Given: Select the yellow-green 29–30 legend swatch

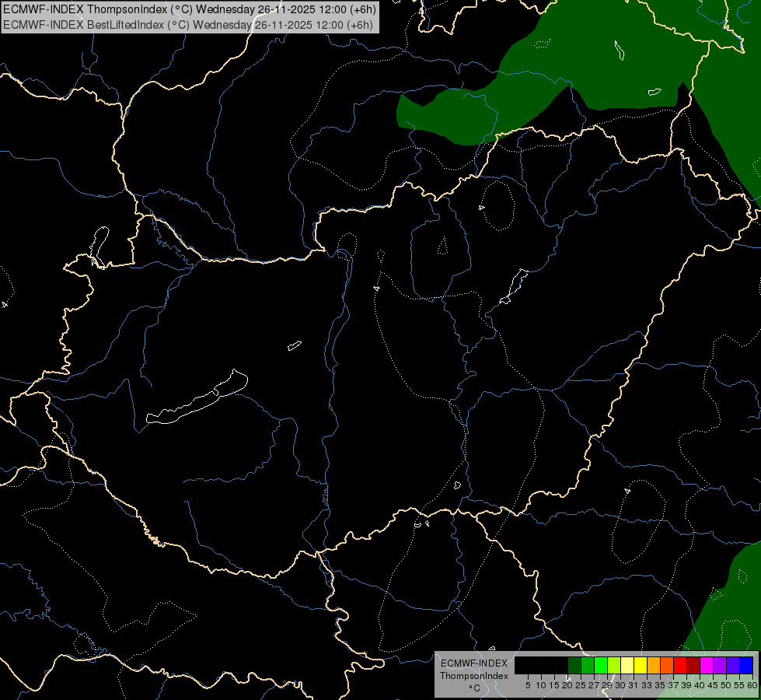Looking at the screenshot, I should [x=614, y=665].
